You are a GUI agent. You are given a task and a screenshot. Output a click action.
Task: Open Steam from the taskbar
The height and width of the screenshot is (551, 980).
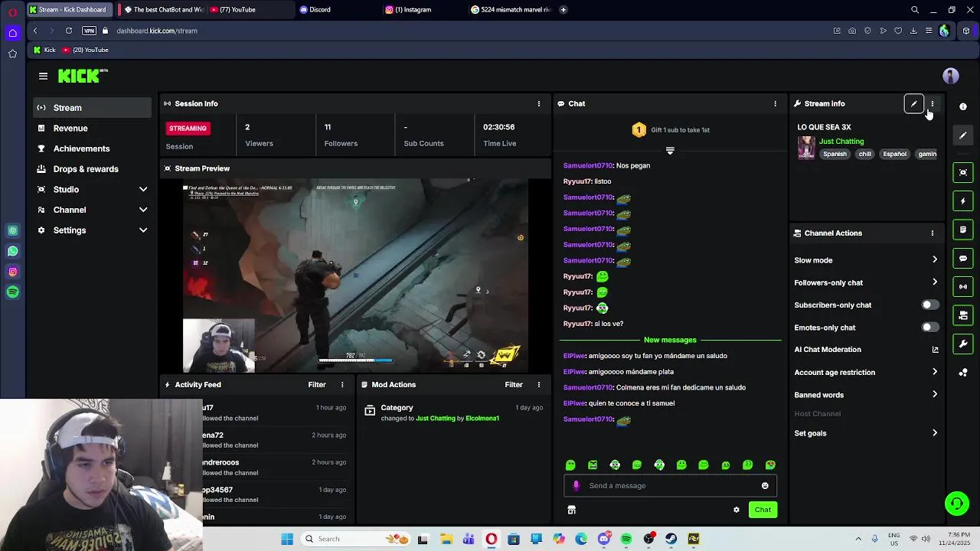pyautogui.click(x=671, y=539)
